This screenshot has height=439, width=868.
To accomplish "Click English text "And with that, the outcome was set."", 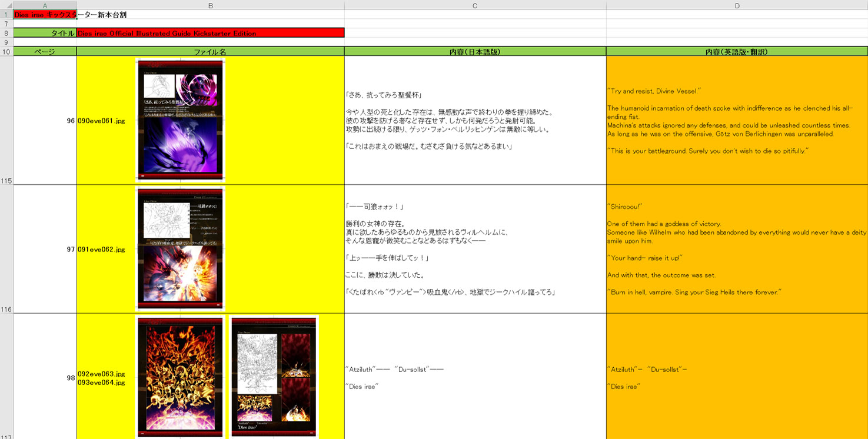I will pyautogui.click(x=661, y=275).
